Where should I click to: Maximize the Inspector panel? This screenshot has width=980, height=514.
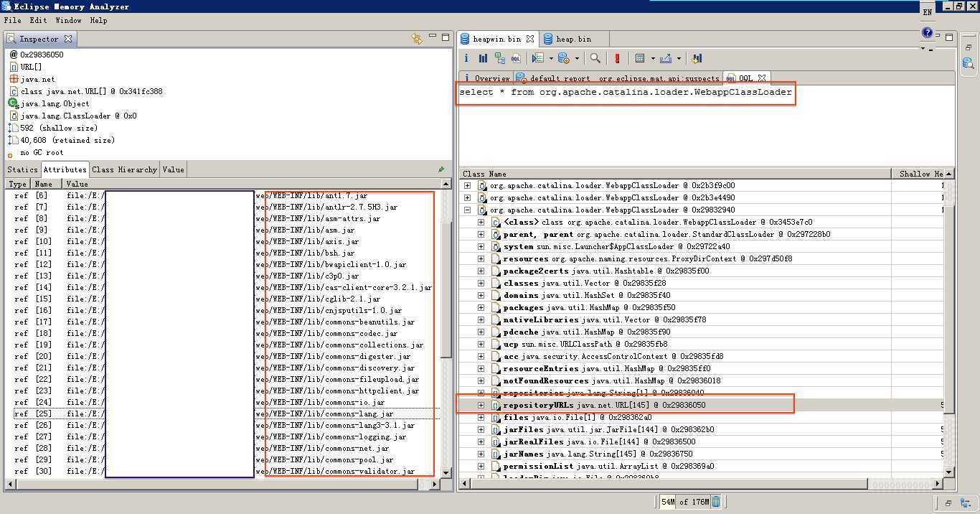tap(446, 36)
